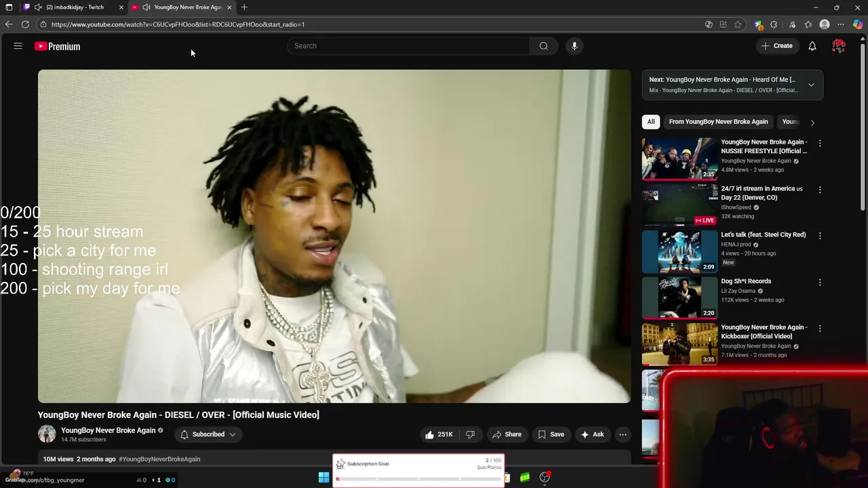
Task: Toggle the Subscribed button for the channel
Action: click(208, 434)
